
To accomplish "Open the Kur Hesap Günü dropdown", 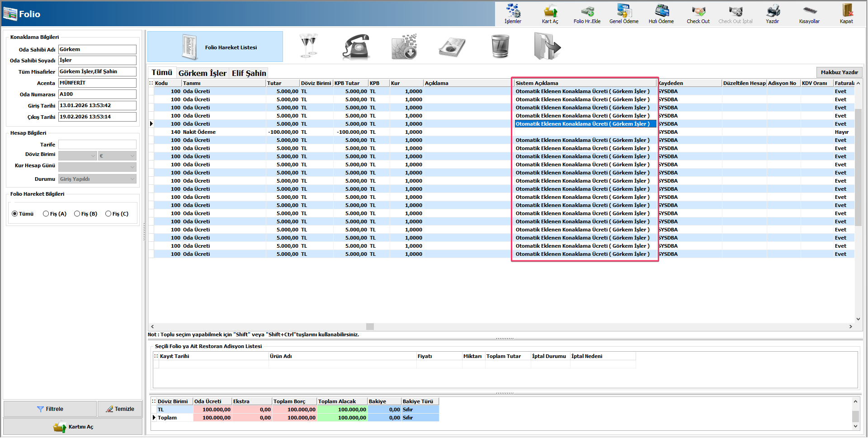I will coord(132,167).
